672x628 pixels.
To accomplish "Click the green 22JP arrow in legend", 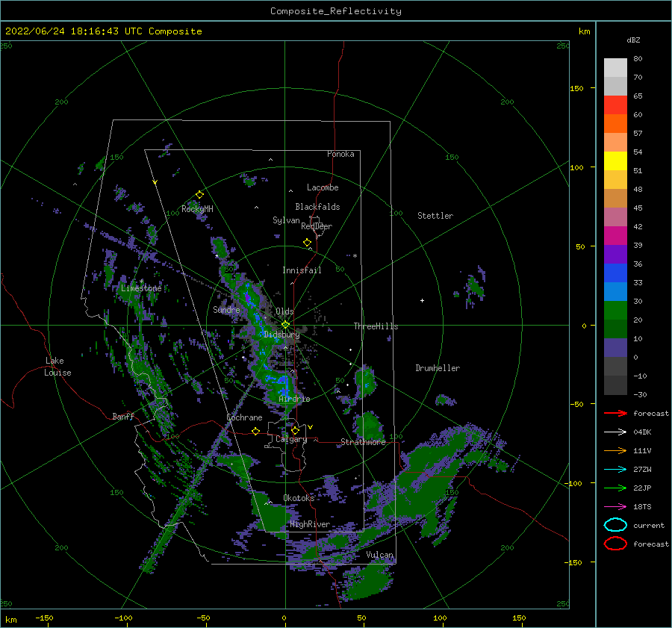I will (x=615, y=488).
